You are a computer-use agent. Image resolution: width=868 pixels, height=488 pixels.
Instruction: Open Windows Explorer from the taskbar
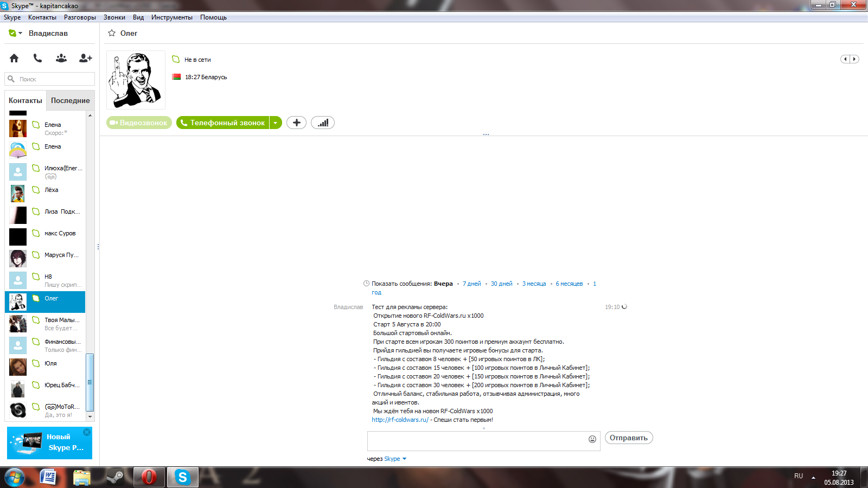click(82, 477)
